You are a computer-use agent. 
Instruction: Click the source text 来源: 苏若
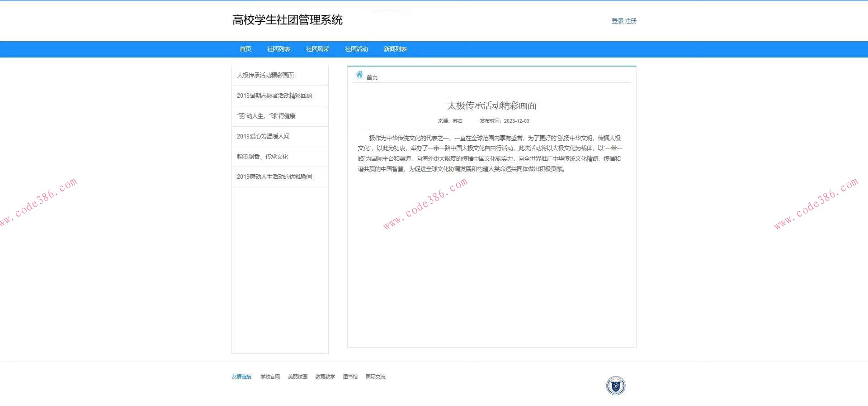450,121
